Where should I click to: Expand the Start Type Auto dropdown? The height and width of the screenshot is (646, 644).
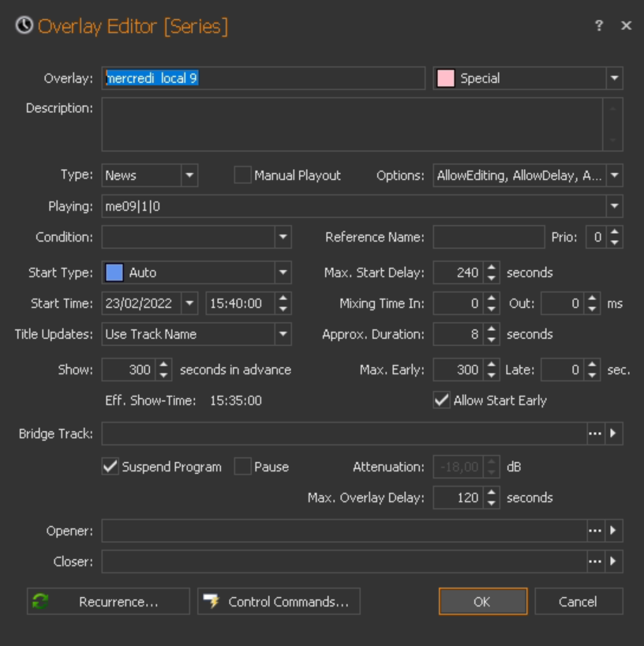[x=283, y=272]
